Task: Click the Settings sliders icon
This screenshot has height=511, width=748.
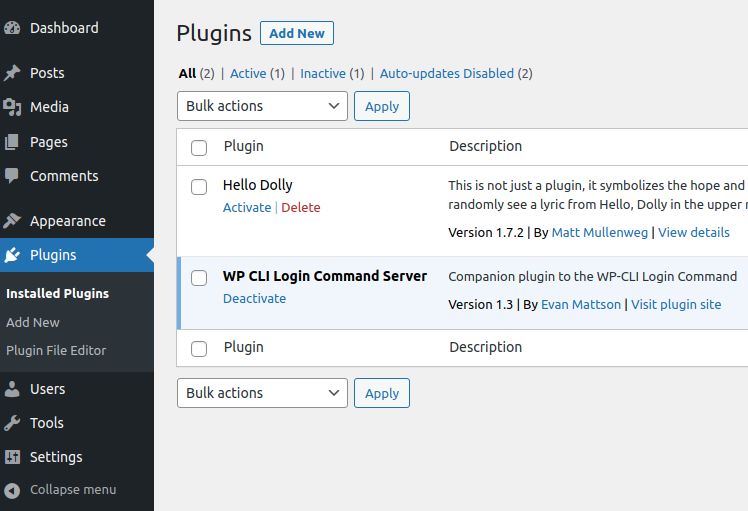Action: pos(12,457)
